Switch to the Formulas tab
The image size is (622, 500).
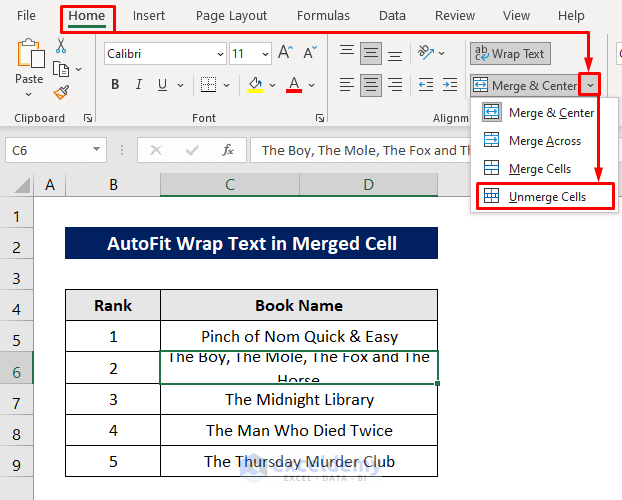point(323,16)
